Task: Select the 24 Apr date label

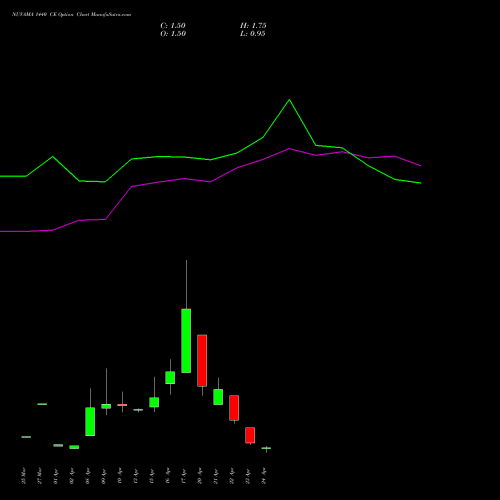Action: pyautogui.click(x=263, y=476)
